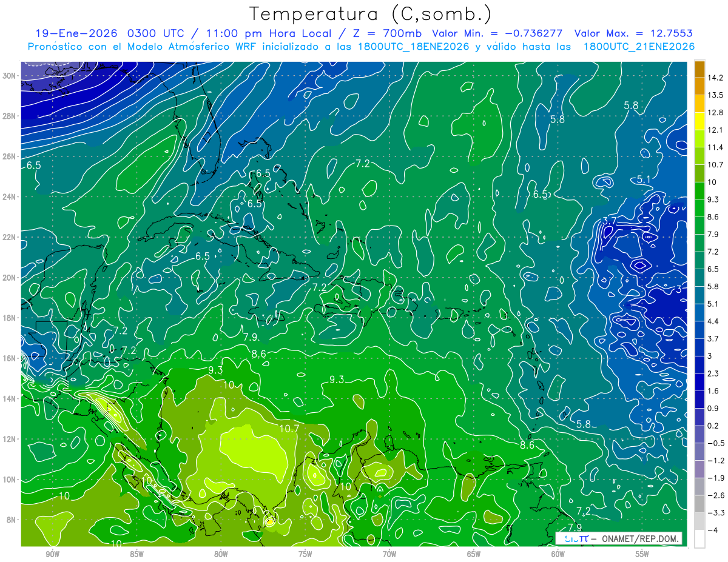Click the longitude axis label '80W'
This screenshot has height=562, width=728.
tap(221, 554)
